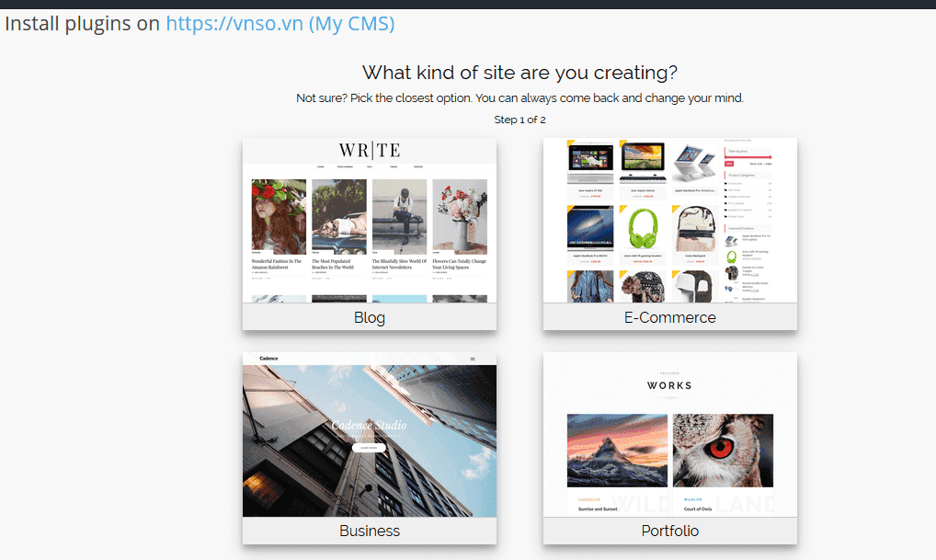The height and width of the screenshot is (560, 936).
Task: Click the 'Install plugins on' heading text
Action: pos(83,24)
